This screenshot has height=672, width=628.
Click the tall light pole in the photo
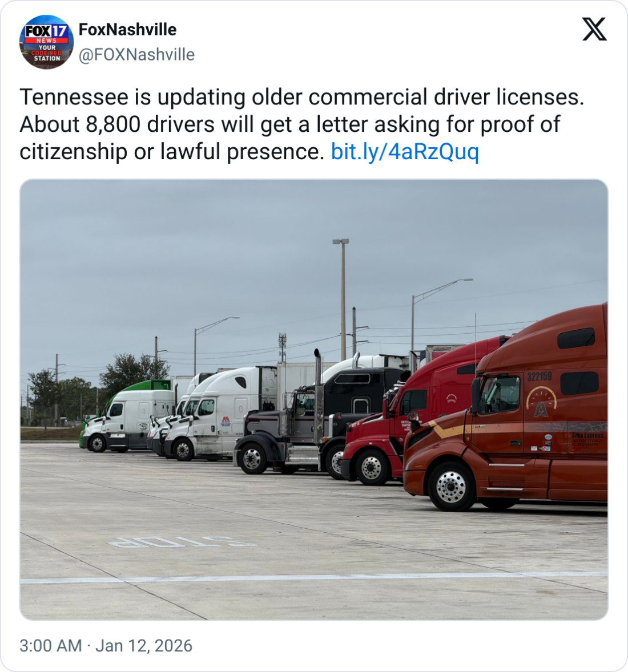tap(343, 299)
